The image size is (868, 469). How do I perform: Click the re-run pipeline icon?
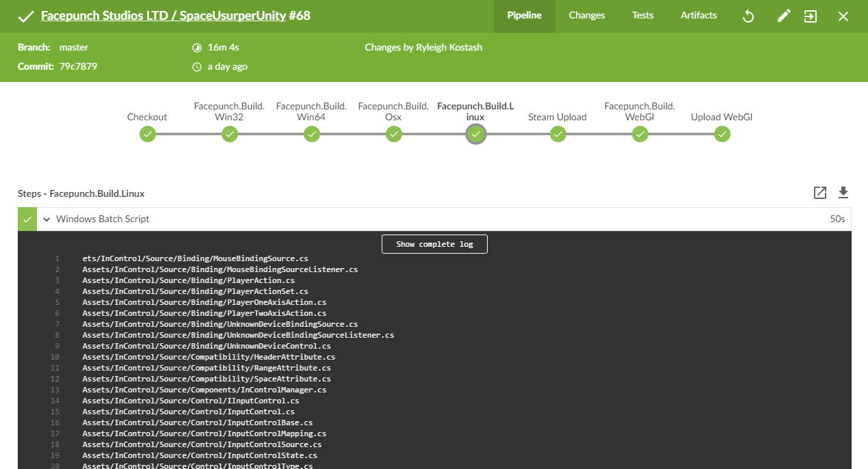coord(748,16)
